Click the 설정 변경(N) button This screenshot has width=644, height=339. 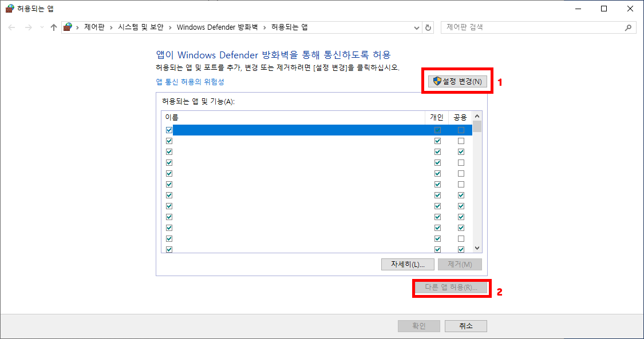tap(457, 81)
